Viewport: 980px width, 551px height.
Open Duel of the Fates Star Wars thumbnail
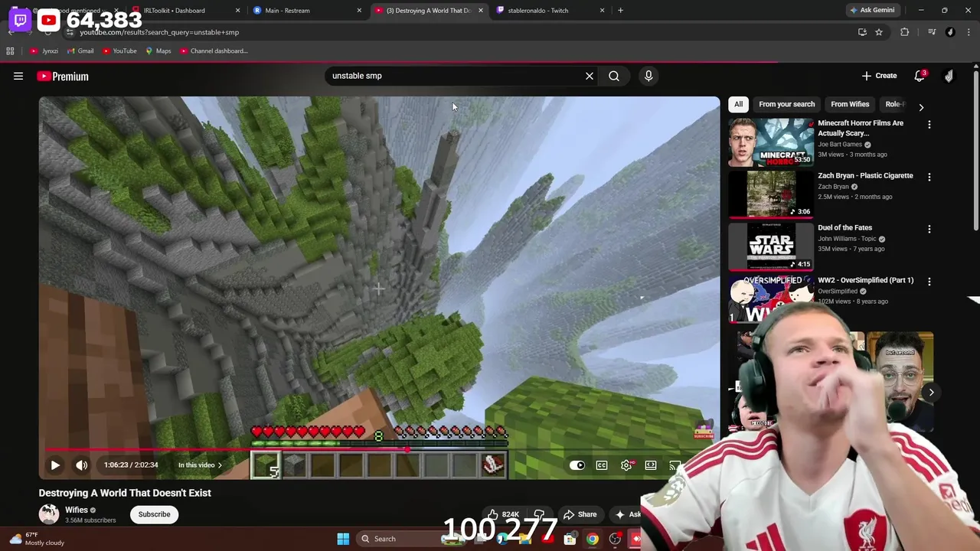click(x=771, y=246)
